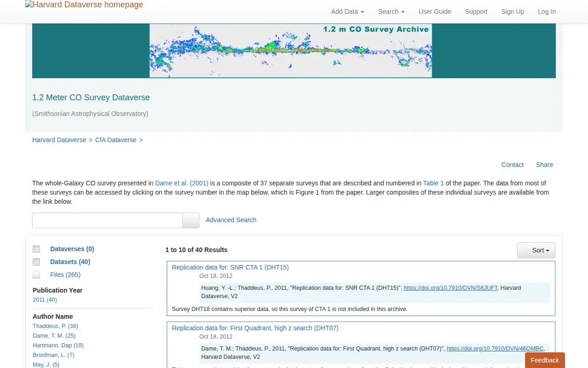Click the Harvard Dataverse homepage logo
This screenshot has height=368, width=588.
click(x=84, y=5)
